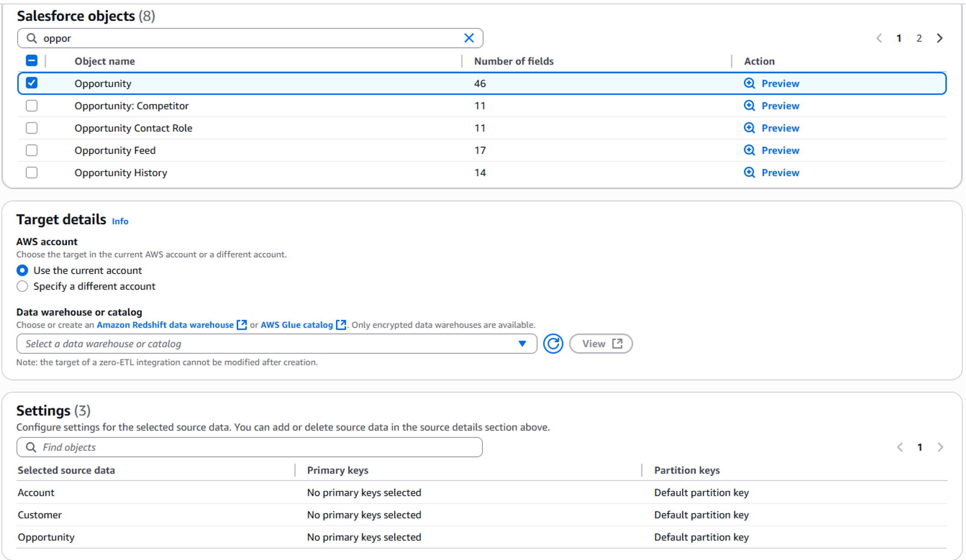Go to next page of Salesforce objects

[939, 38]
